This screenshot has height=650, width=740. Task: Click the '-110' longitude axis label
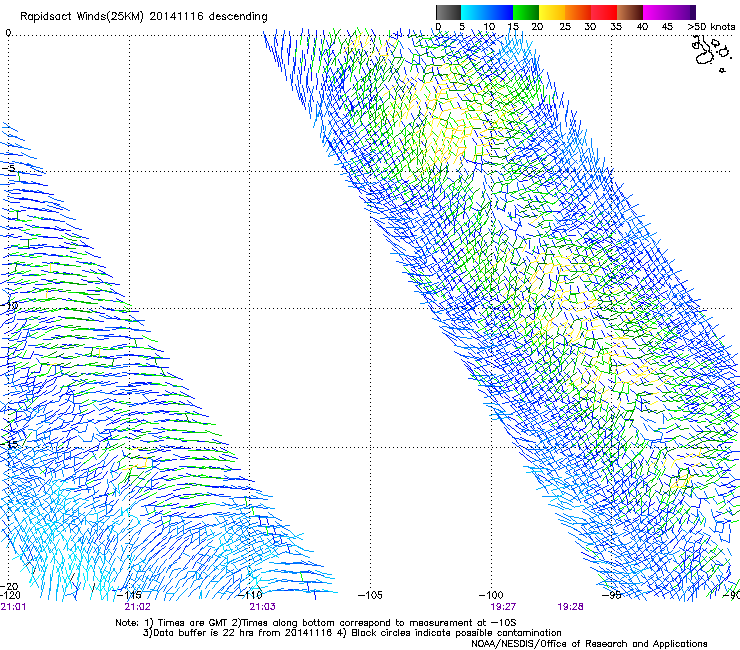click(x=250, y=595)
